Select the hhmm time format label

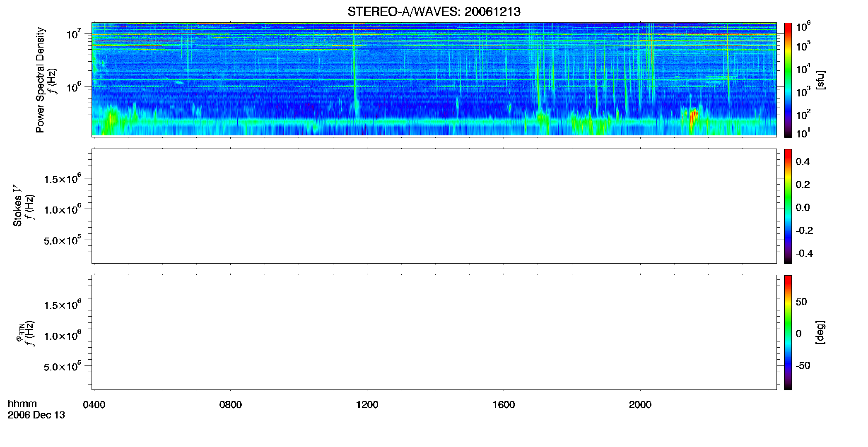pyautogui.click(x=22, y=404)
